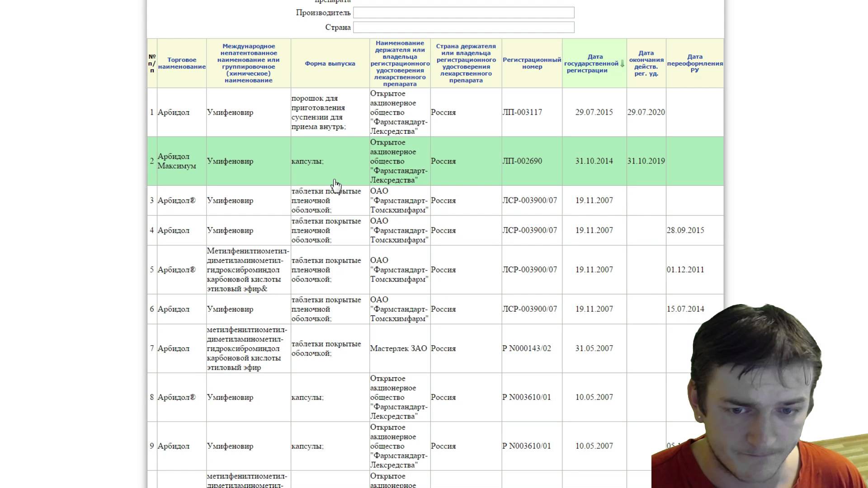This screenshot has width=868, height=488.
Task: Select registration number ЛП-003117
Action: pyautogui.click(x=522, y=112)
